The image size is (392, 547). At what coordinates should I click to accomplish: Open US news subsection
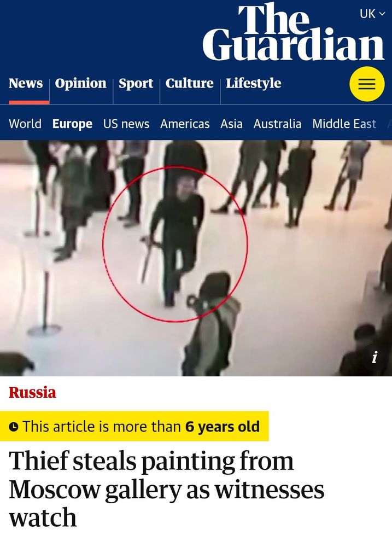click(126, 124)
